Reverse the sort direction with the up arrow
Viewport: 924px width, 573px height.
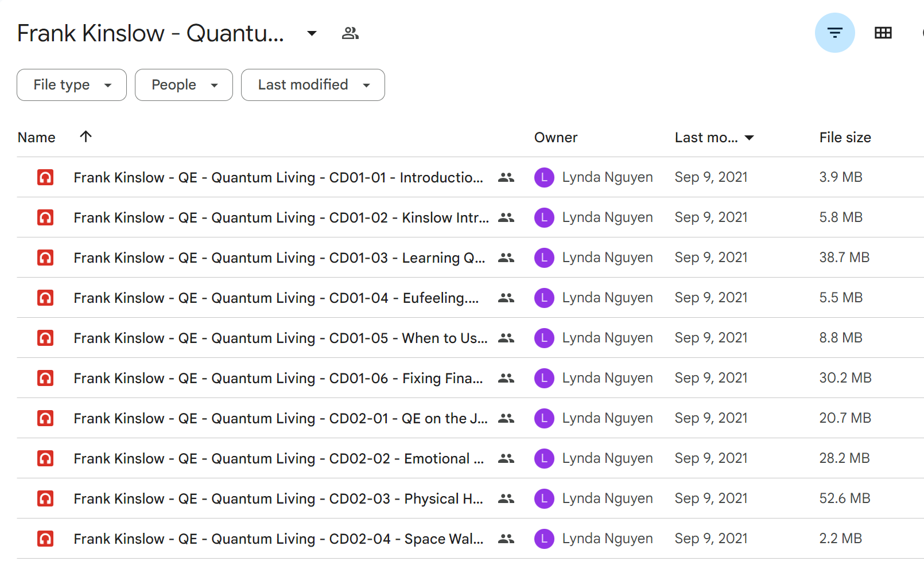86,137
